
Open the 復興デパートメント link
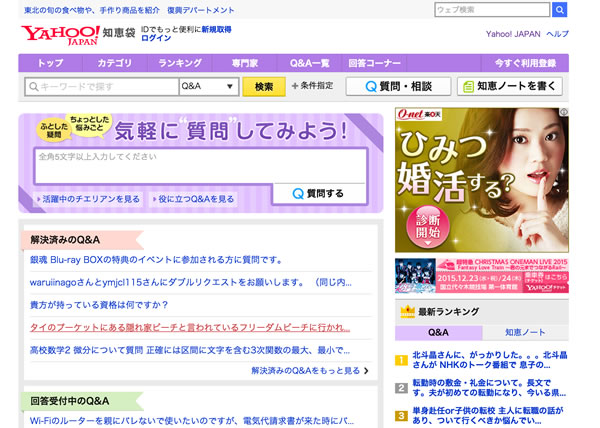pyautogui.click(x=201, y=10)
